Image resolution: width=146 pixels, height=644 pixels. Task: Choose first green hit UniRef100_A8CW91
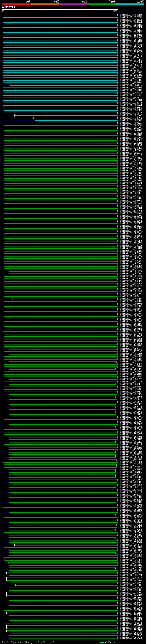[131, 125]
